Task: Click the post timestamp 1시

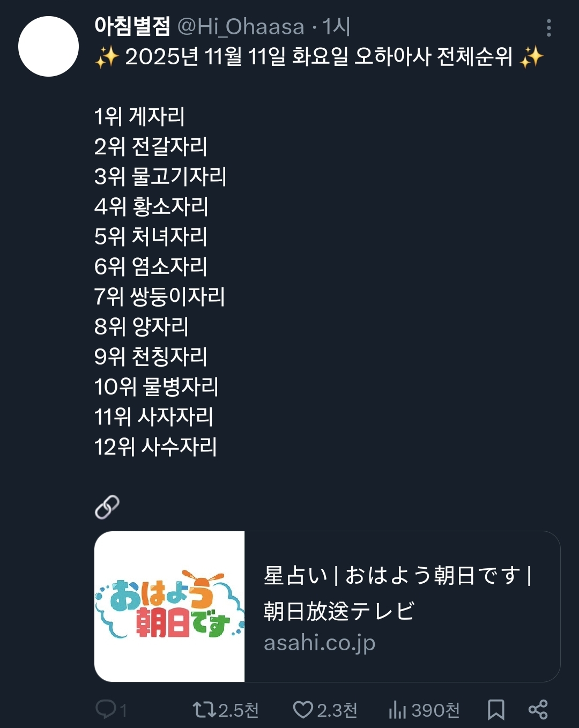Action: [337, 27]
